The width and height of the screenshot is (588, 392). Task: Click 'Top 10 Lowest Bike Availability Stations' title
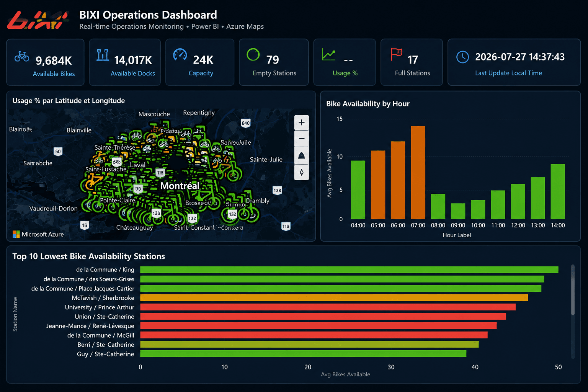[88, 256]
